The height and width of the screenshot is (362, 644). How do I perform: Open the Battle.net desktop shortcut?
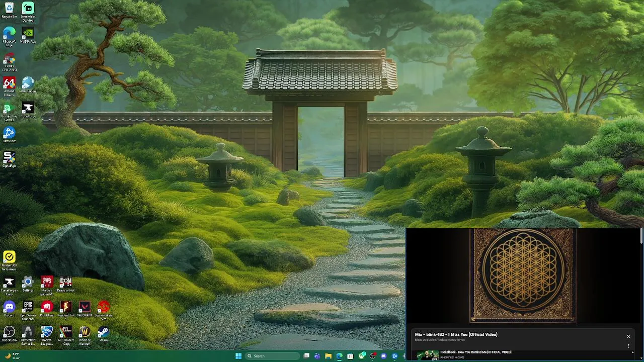tap(9, 135)
